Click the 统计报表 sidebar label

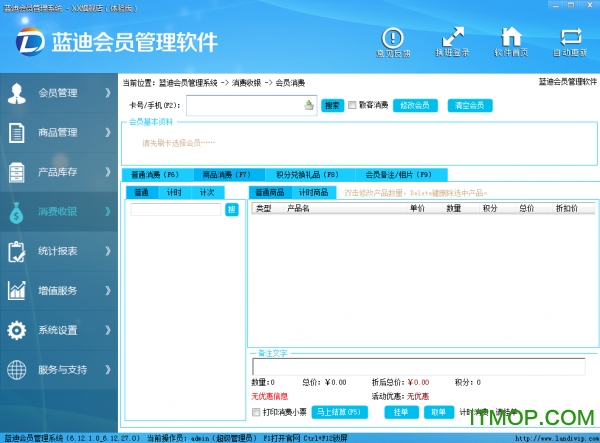[58, 251]
